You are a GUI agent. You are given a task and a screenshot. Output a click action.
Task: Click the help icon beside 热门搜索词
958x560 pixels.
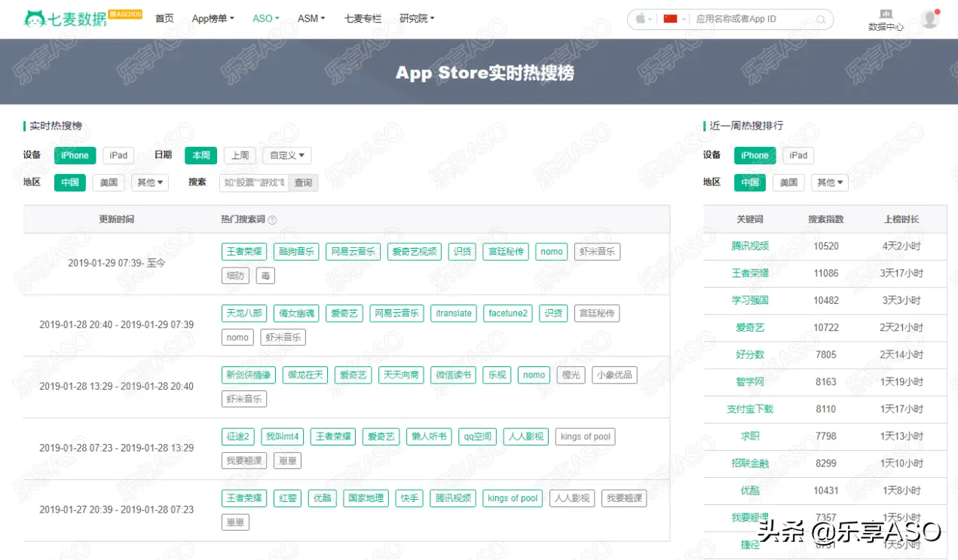coord(272,220)
